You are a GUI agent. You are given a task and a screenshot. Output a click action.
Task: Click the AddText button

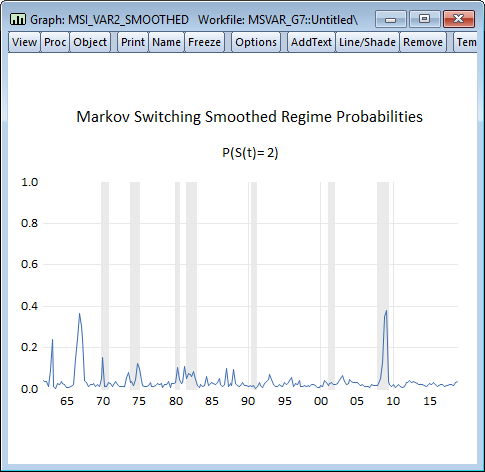click(311, 42)
